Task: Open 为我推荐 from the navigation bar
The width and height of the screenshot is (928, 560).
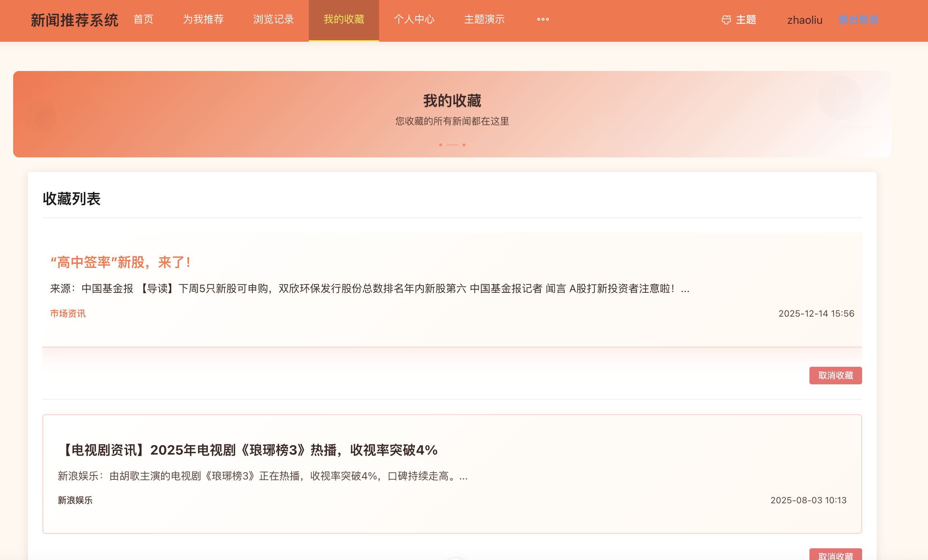Action: (x=203, y=20)
